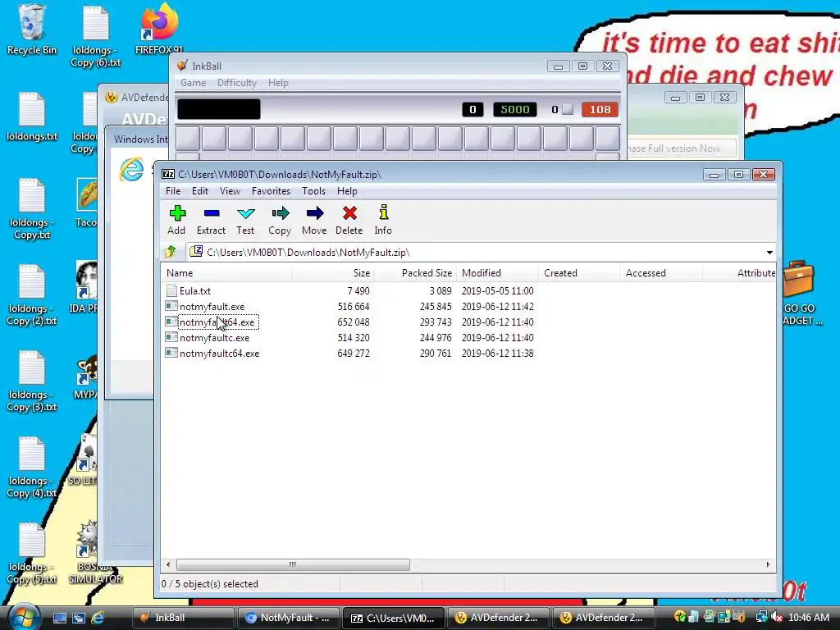Click the 2019-05-05 11:00 modified date
The image size is (840, 630).
point(498,291)
